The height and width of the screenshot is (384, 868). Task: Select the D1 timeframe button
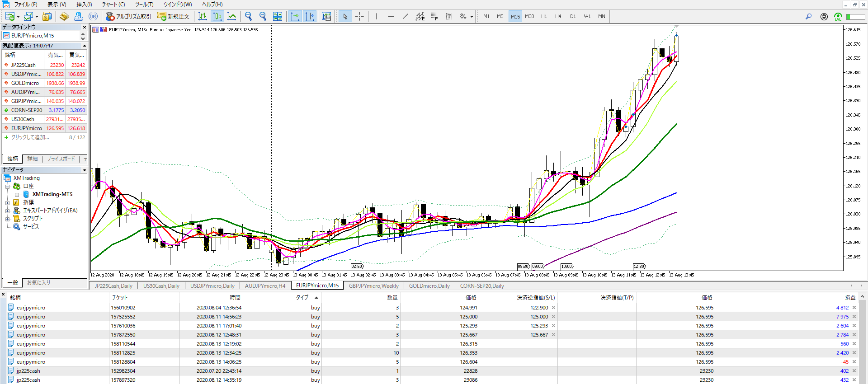573,16
